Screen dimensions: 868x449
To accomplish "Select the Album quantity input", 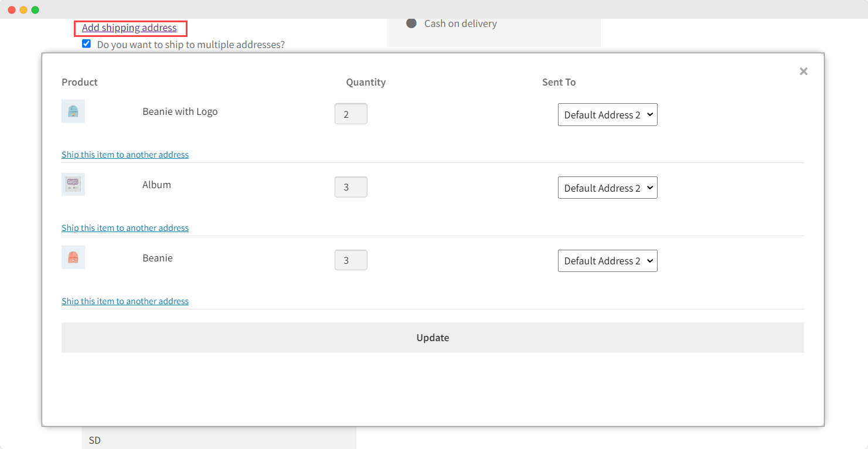I will coord(350,186).
